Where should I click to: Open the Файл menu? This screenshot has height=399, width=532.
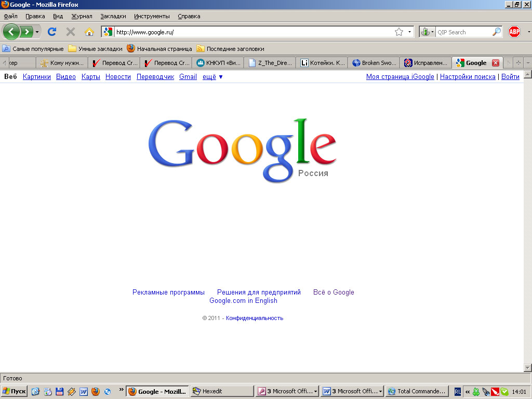click(10, 16)
